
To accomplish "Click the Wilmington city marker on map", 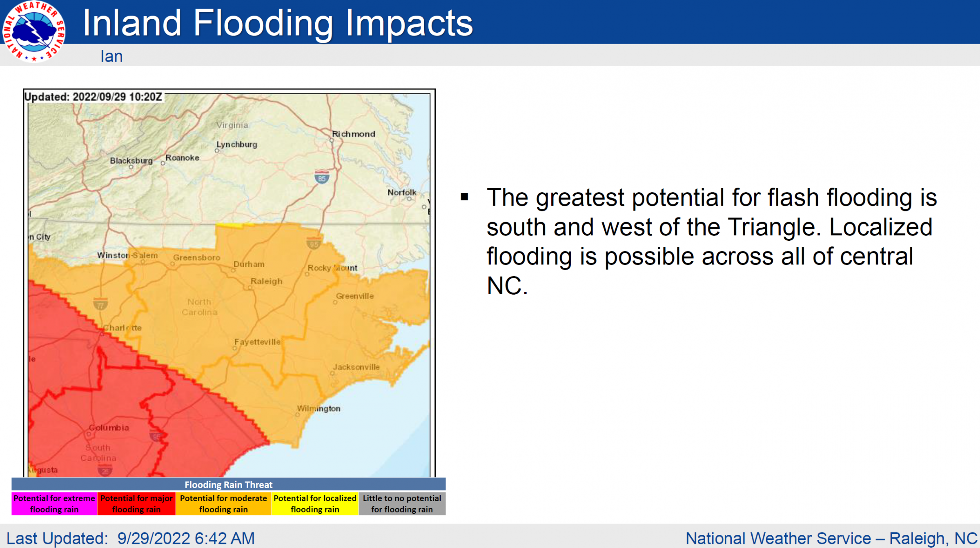I will pos(298,415).
